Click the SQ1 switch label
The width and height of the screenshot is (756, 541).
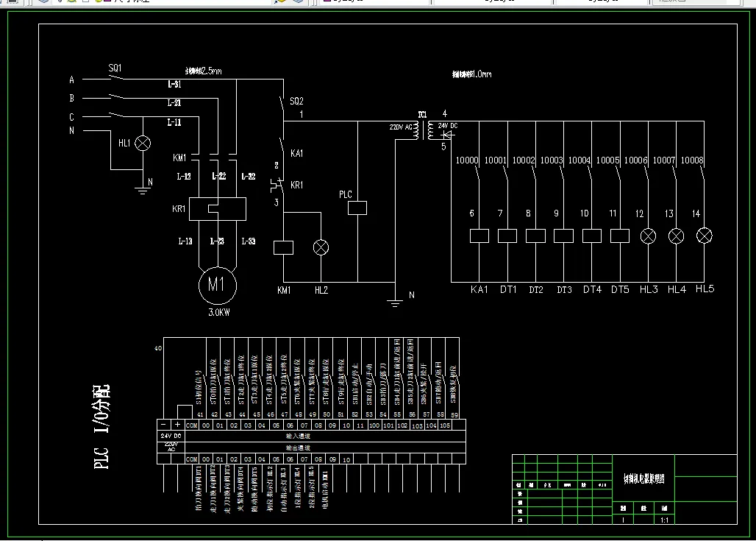(115, 68)
